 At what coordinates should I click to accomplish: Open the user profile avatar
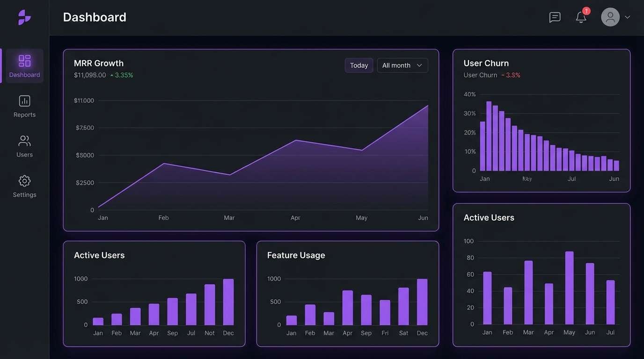click(610, 17)
